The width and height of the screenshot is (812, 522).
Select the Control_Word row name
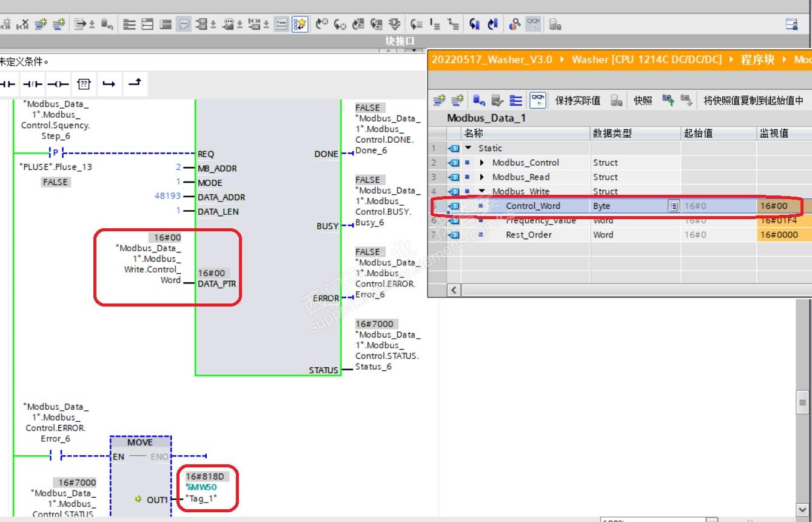click(533, 206)
